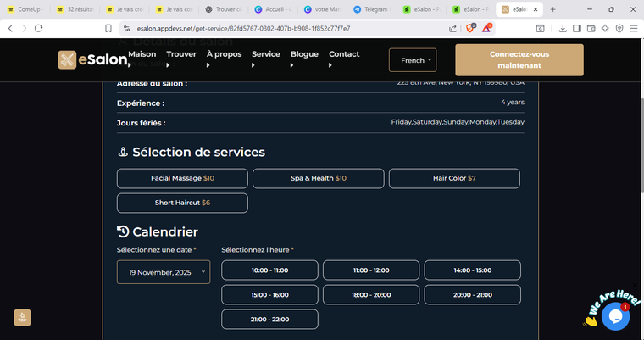Open the browser downloads icon

pyautogui.click(x=563, y=27)
